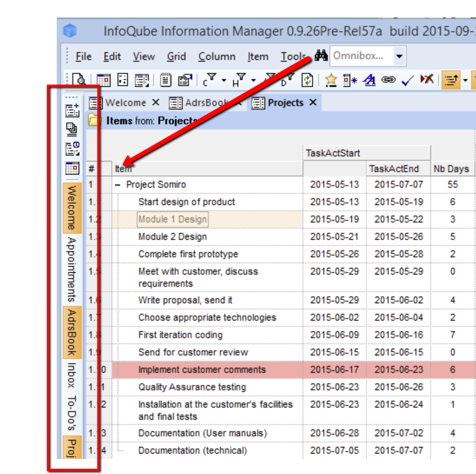Click the binoculars search icon
The height and width of the screenshot is (474, 476).
coord(321,55)
